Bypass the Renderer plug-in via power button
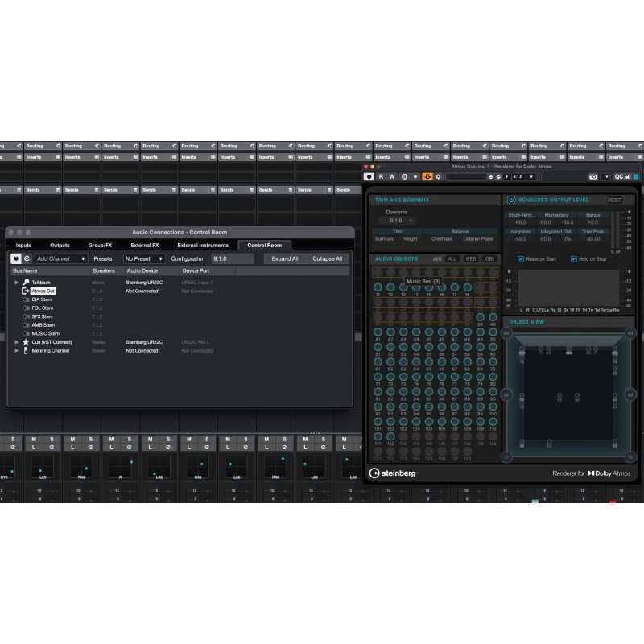644x644 pixels. click(369, 176)
